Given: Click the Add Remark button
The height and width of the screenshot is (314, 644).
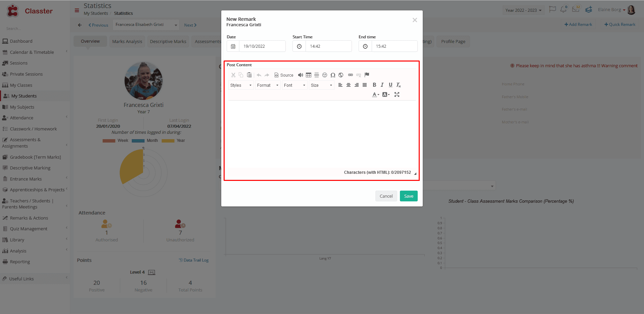Looking at the screenshot, I should point(578,25).
